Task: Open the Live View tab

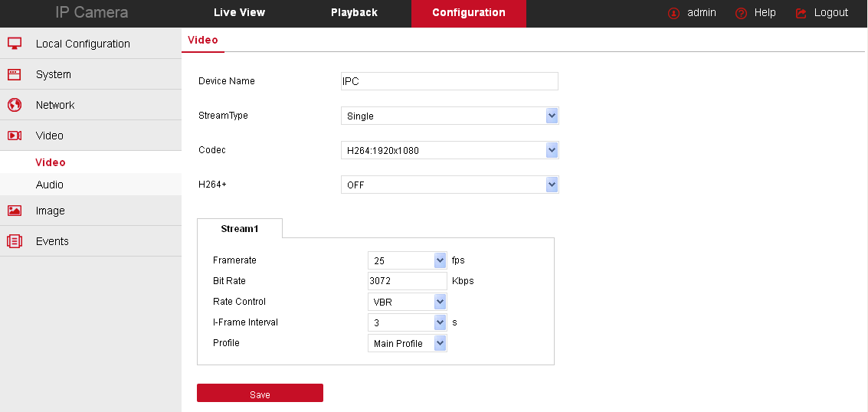Action: coord(239,13)
